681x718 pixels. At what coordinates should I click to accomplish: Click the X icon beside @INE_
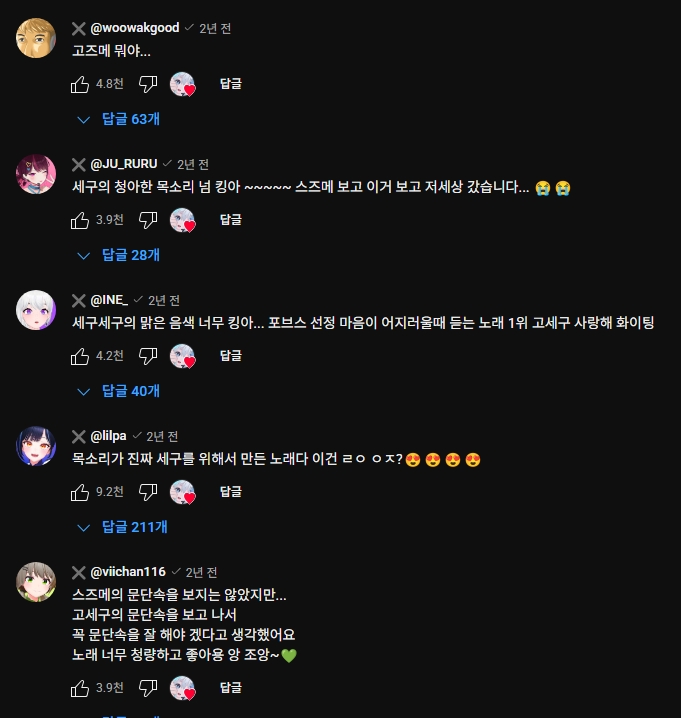[79, 300]
